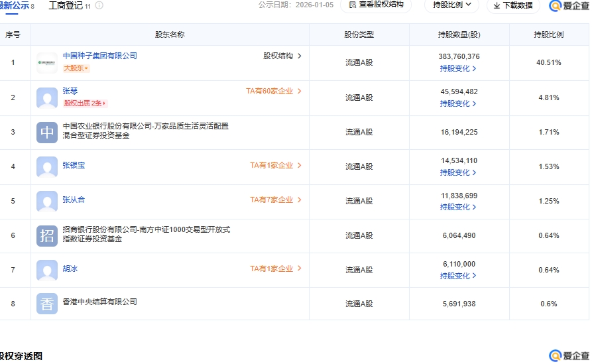Click share count 383,760,376

459,56
